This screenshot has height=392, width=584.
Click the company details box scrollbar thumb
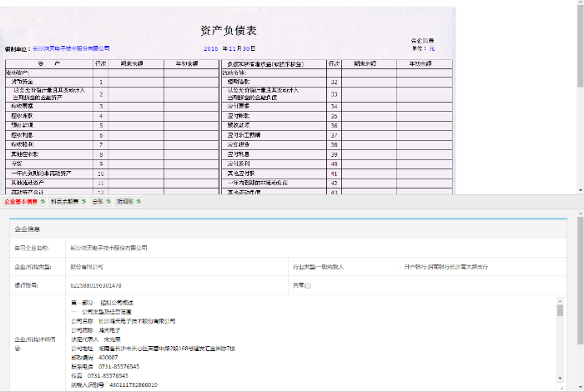coord(560,310)
